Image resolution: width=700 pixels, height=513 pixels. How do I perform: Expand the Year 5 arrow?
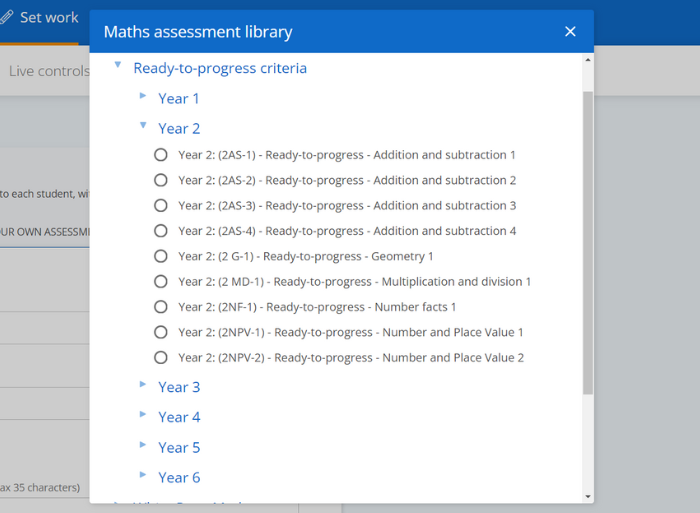point(143,444)
